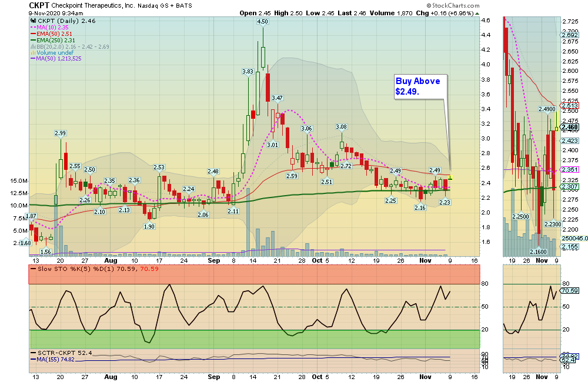Click the 2.351 magenta tag in zoom panel
The image size is (588, 382).
point(570,169)
